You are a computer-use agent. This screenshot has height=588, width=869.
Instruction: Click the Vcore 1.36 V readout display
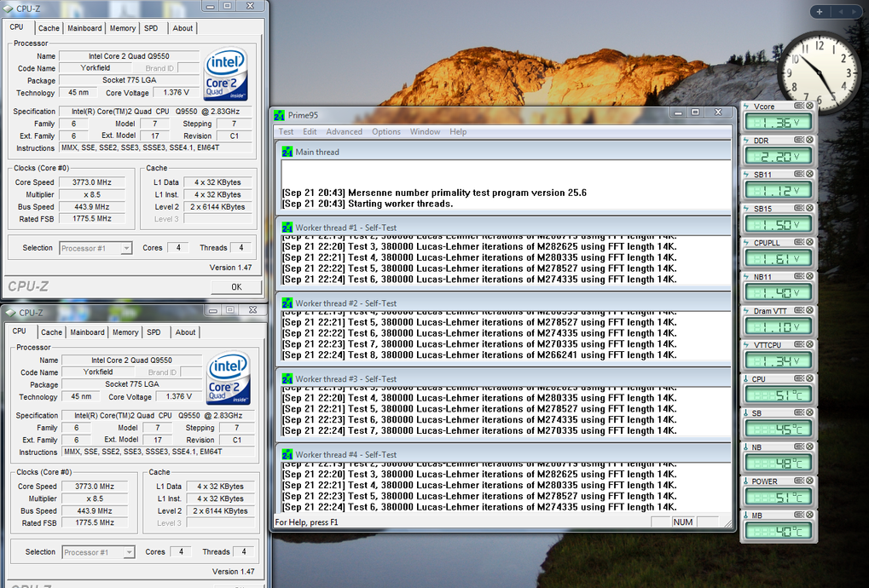click(778, 123)
